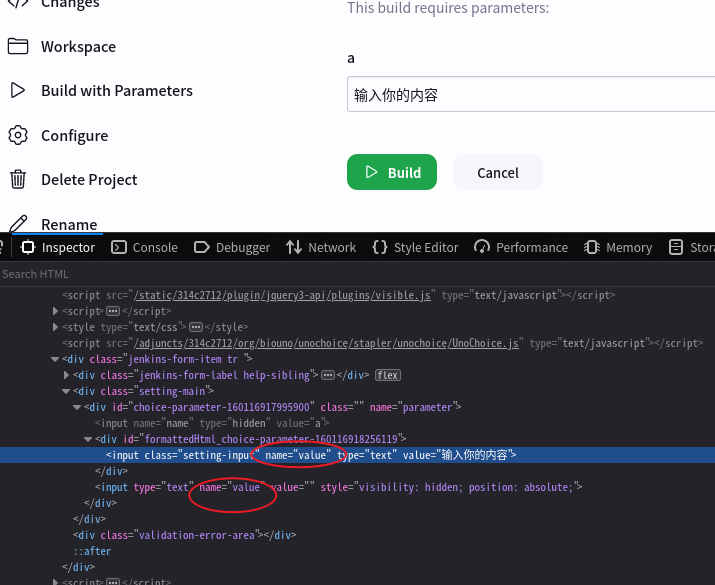
Task: Click the Storage tab icon
Action: click(675, 247)
